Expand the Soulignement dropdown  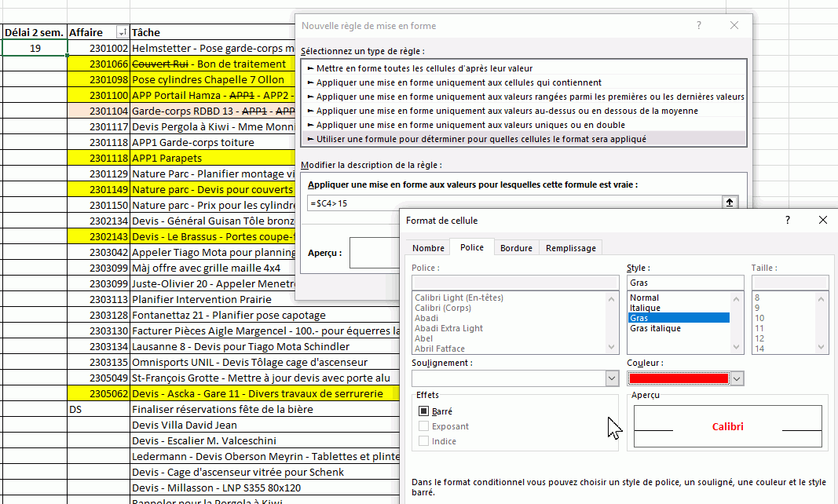click(613, 378)
